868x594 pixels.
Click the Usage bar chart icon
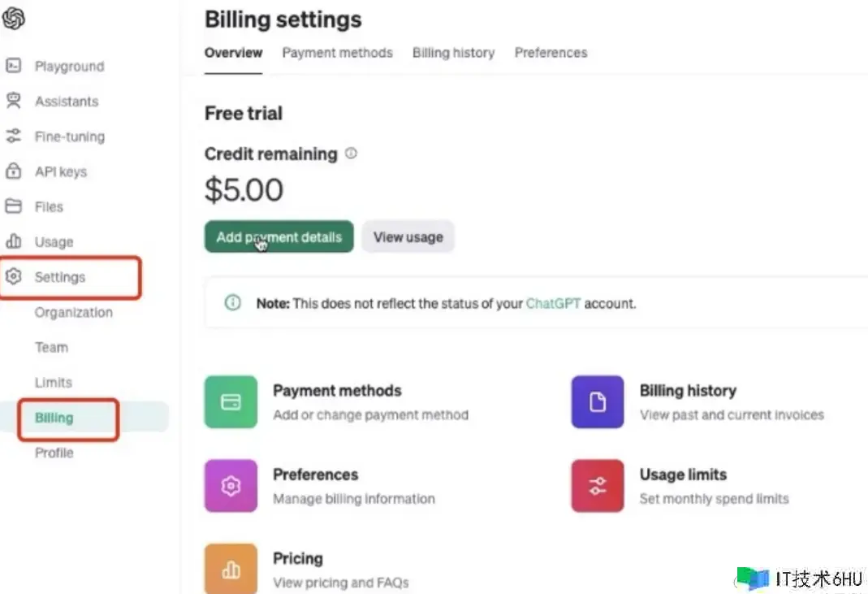[x=13, y=241]
